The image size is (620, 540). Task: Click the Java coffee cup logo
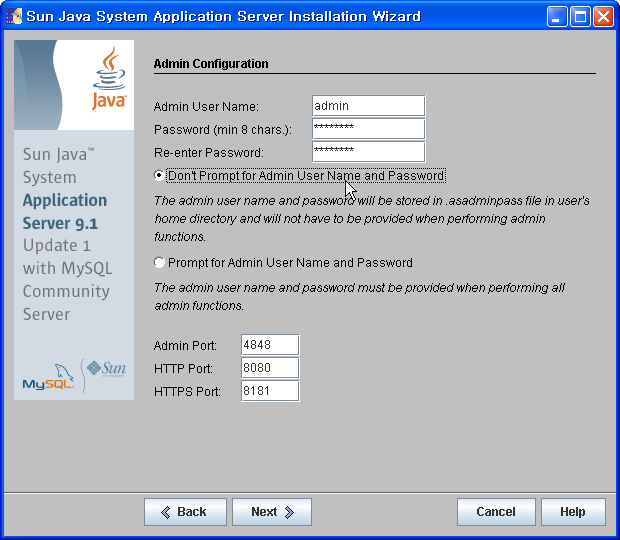[109, 78]
